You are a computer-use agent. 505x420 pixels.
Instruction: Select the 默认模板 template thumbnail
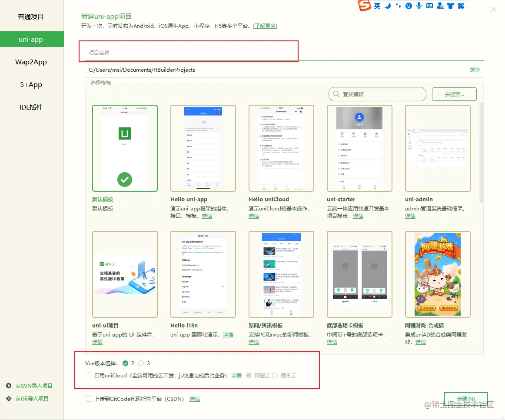125,148
